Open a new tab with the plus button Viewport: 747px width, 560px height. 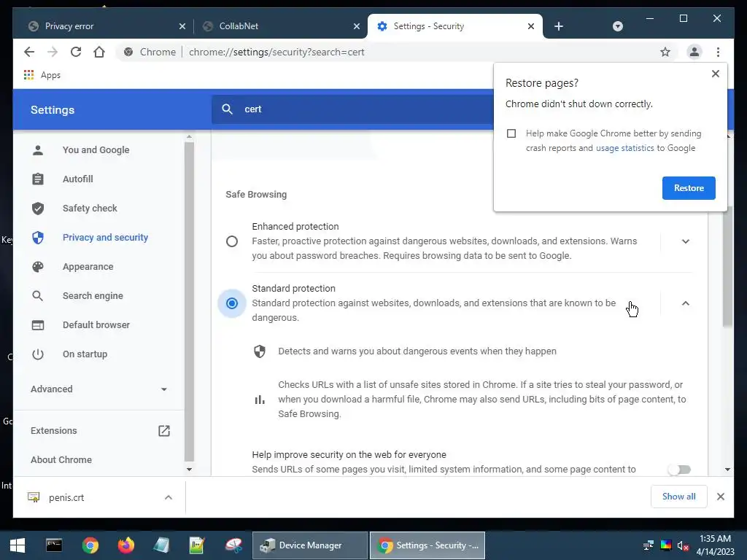pyautogui.click(x=559, y=26)
